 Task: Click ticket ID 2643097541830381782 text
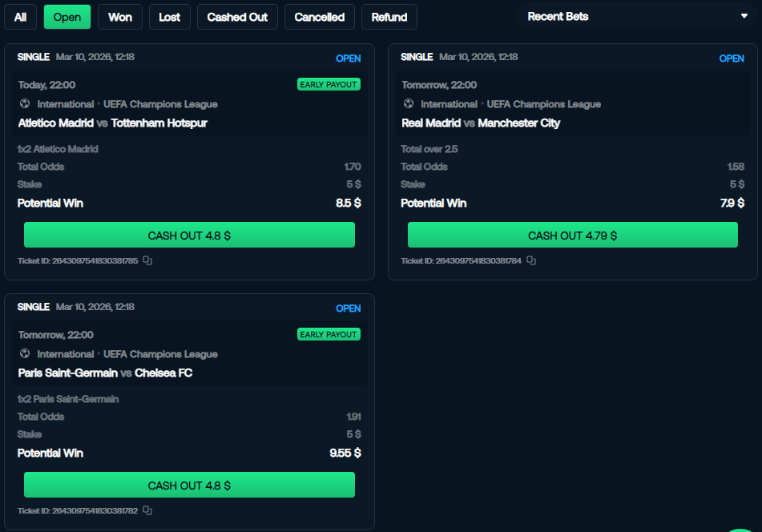tap(78, 510)
